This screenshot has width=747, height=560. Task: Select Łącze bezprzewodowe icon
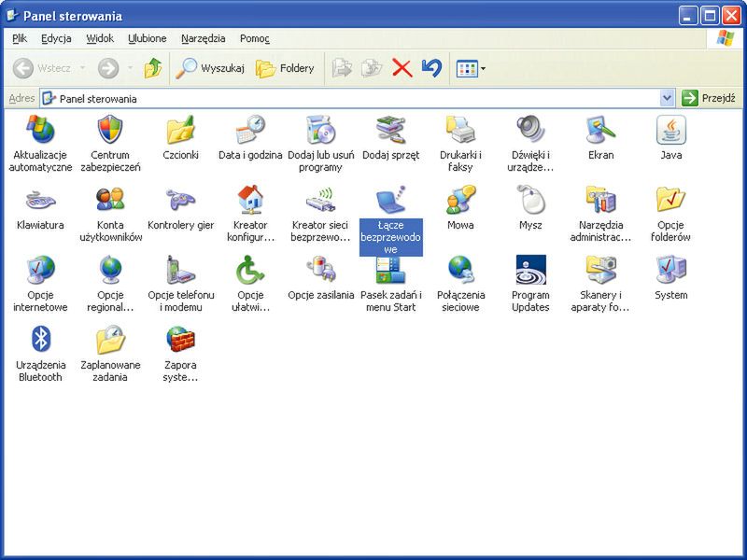(390, 219)
